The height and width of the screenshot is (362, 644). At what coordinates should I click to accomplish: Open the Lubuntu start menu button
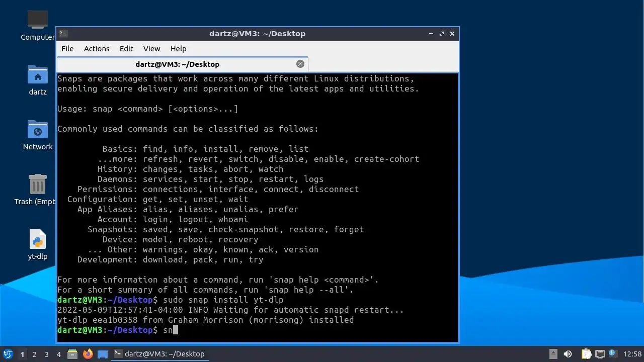(8, 354)
